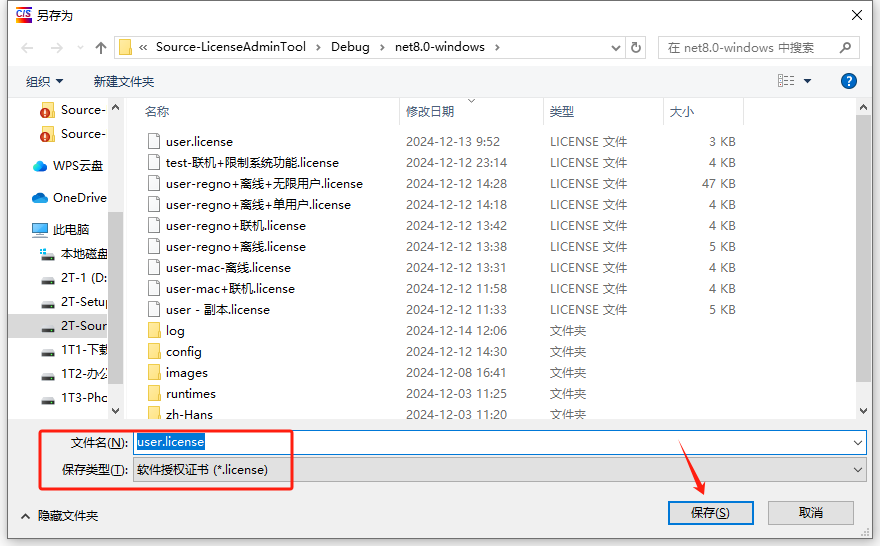Select the user.license file icon

[154, 141]
